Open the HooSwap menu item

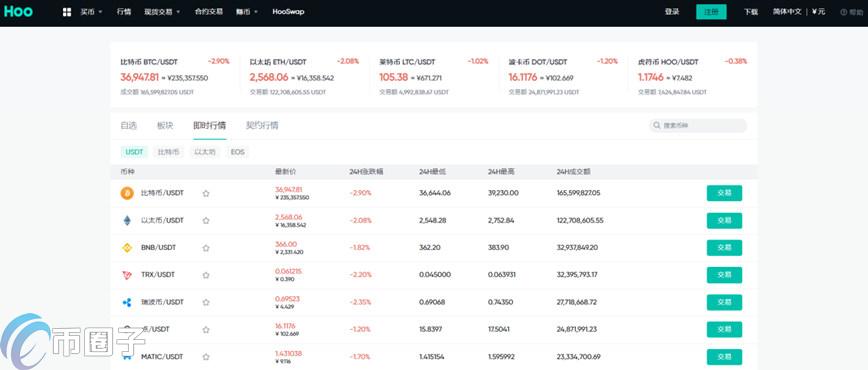(x=288, y=12)
